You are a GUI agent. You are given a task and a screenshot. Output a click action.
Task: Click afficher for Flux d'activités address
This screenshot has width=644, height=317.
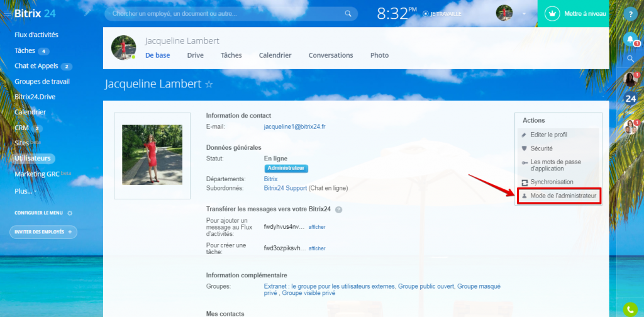[317, 227]
